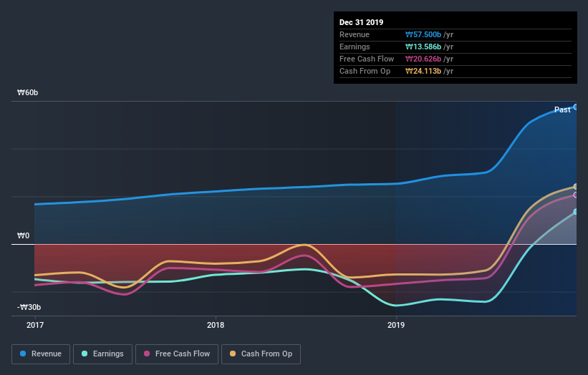Click the Earnings row label in the tooltip
Image resolution: width=588 pixels, height=375 pixels.
(355, 47)
